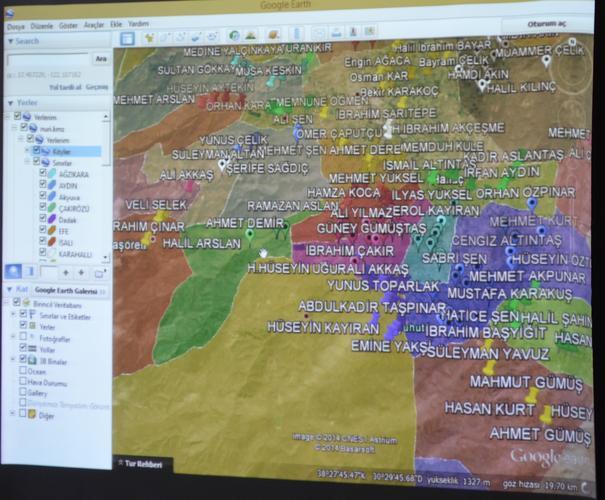Move selected place down arrow

tap(81, 273)
